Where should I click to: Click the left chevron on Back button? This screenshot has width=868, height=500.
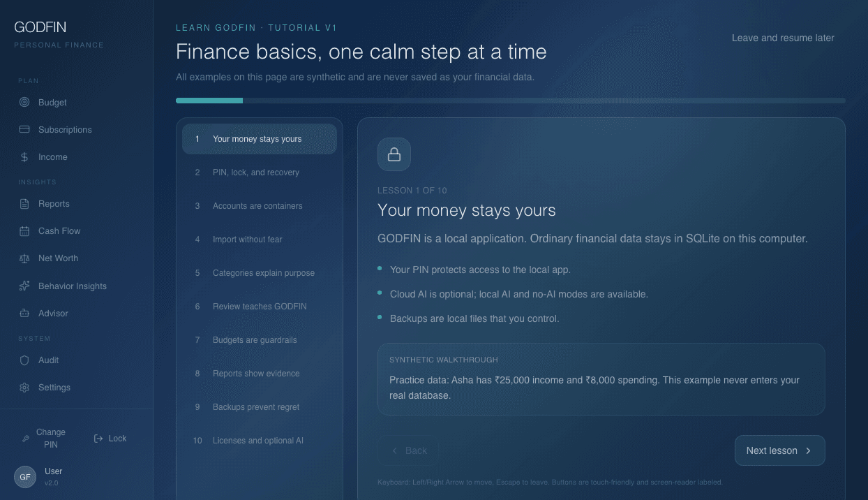pos(395,450)
